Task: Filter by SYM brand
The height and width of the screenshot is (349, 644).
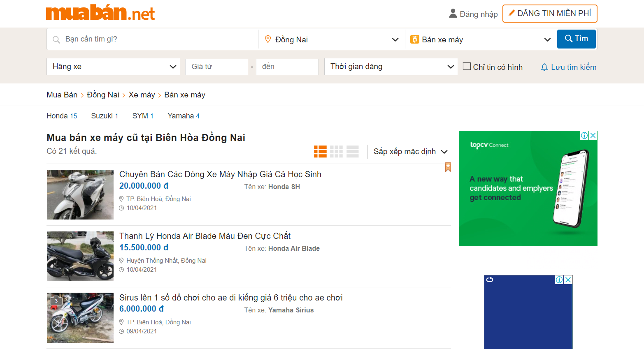Action: 143,116
